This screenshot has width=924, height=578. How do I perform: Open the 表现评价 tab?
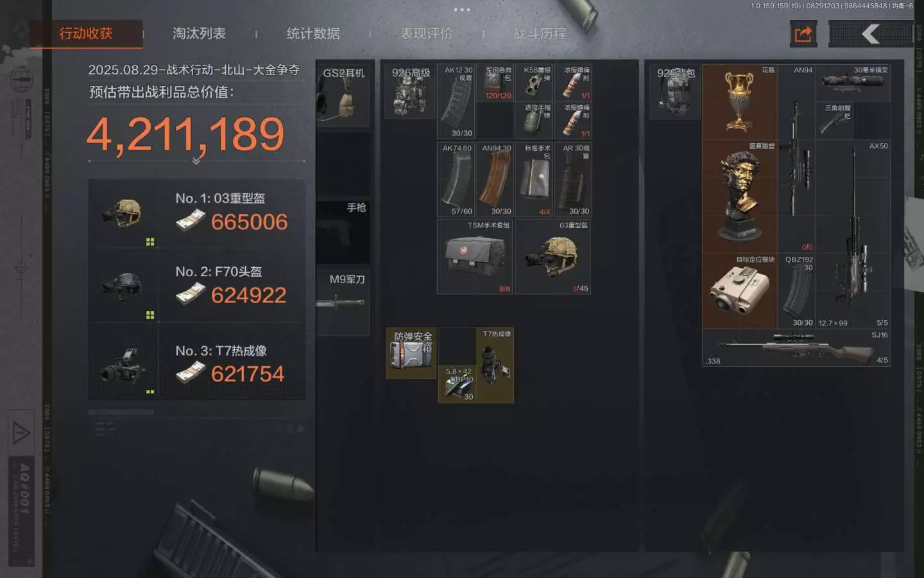click(x=427, y=33)
